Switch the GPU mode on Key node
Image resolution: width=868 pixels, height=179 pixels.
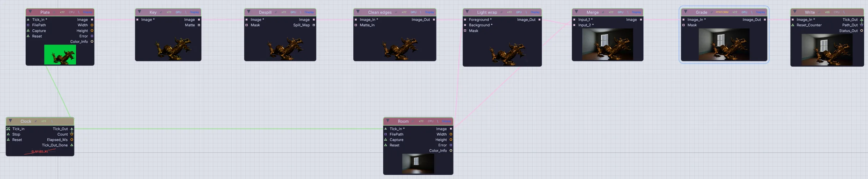click(x=179, y=12)
